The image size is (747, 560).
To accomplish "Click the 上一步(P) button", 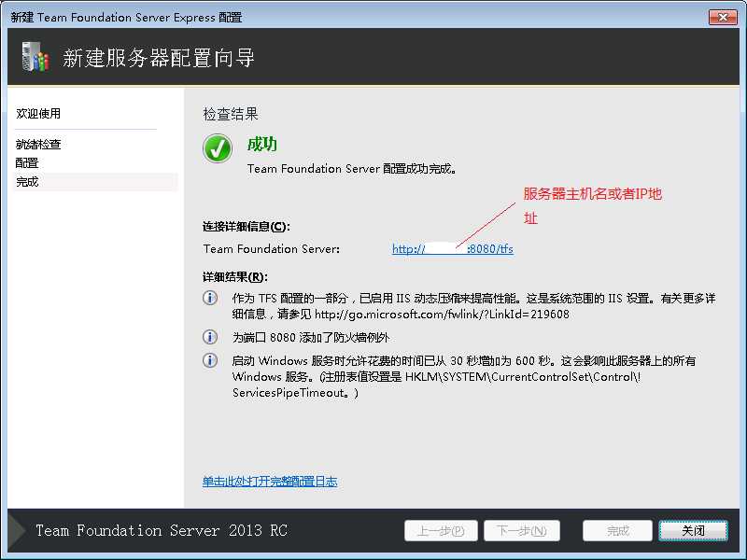I will coord(441,530).
